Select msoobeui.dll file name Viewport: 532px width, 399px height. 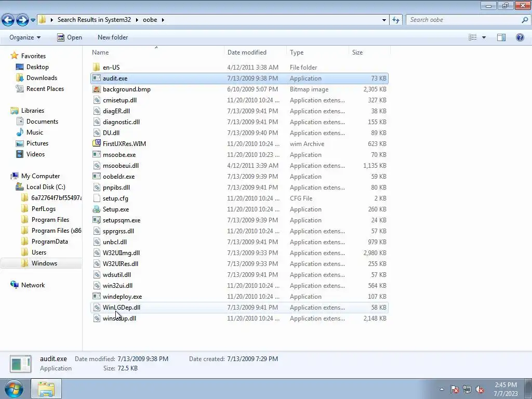click(121, 166)
